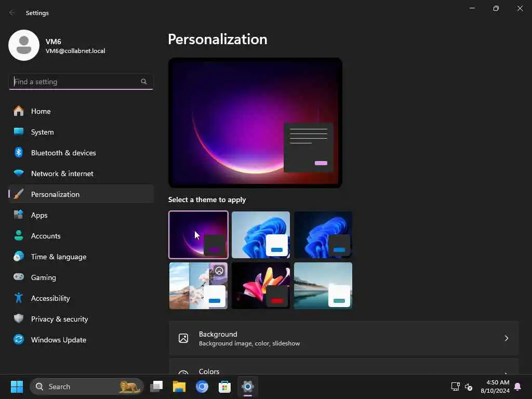Image resolution: width=532 pixels, height=399 pixels.
Task: Click the Apps icon in sidebar
Action: coord(19,215)
